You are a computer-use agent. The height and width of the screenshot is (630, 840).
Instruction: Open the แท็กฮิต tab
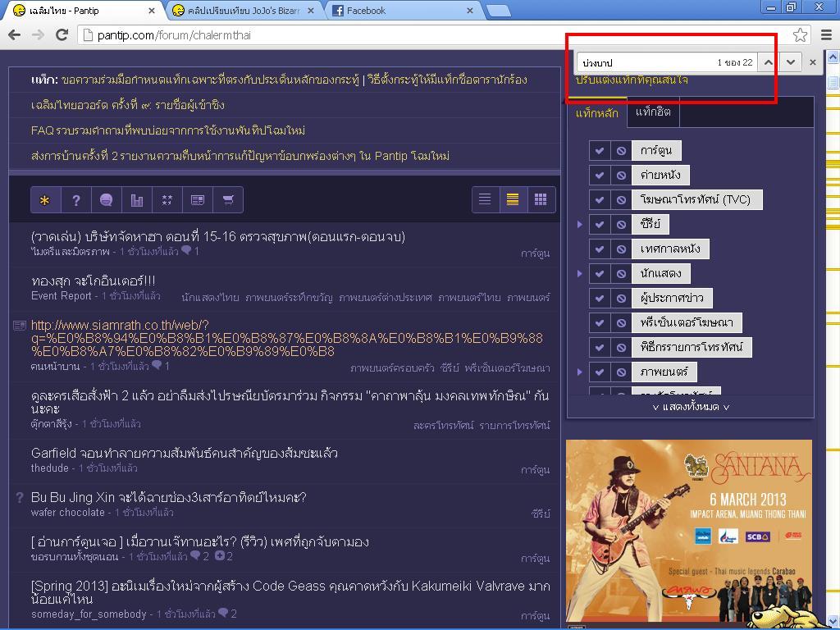(653, 112)
